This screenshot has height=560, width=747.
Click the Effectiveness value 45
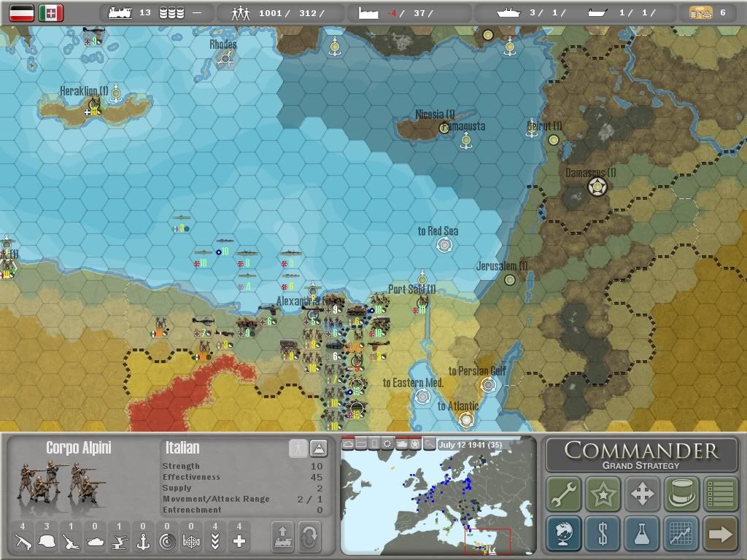317,477
